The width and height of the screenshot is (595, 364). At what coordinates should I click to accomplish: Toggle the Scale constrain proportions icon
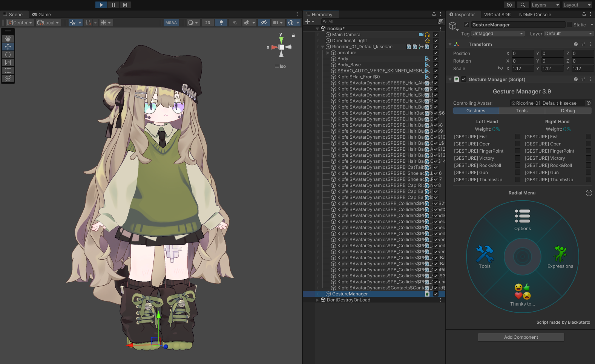click(x=500, y=69)
